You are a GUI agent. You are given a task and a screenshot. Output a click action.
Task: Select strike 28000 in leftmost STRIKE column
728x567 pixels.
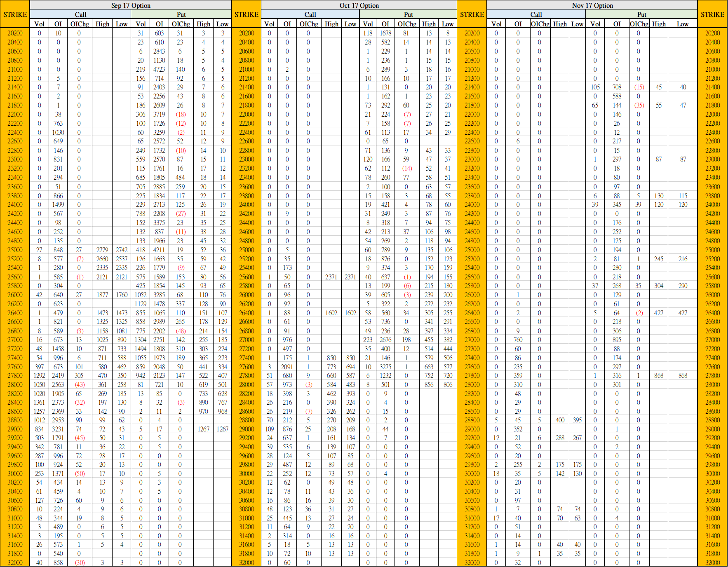coord(15,384)
